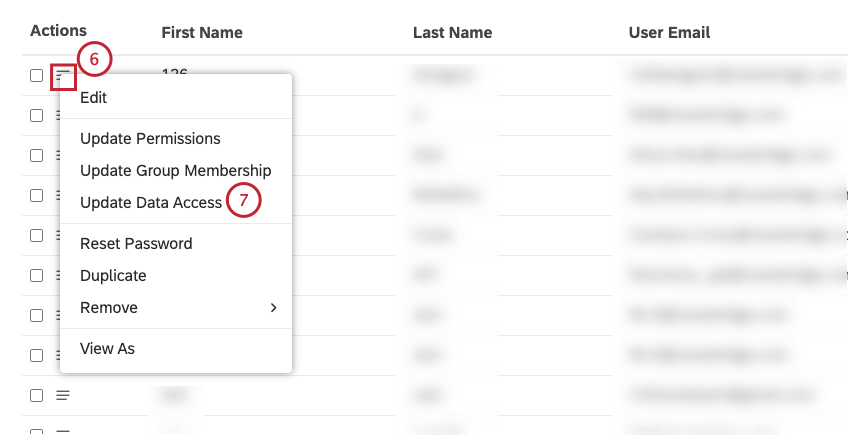Choose Update Data Access option
The width and height of the screenshot is (848, 435).
151,202
